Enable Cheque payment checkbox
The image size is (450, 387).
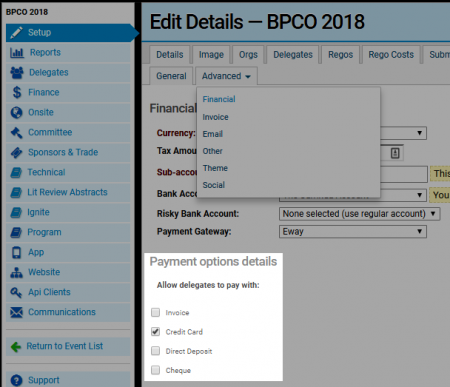(155, 370)
